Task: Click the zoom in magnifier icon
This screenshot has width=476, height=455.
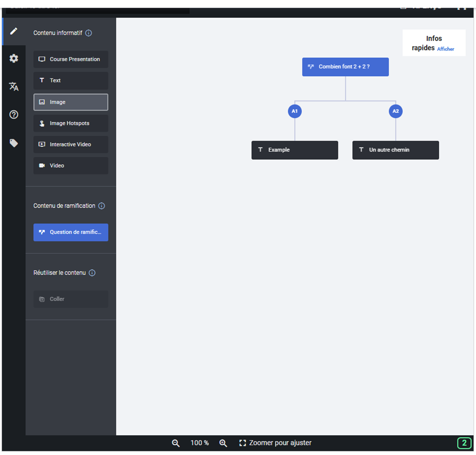Action: tap(223, 443)
